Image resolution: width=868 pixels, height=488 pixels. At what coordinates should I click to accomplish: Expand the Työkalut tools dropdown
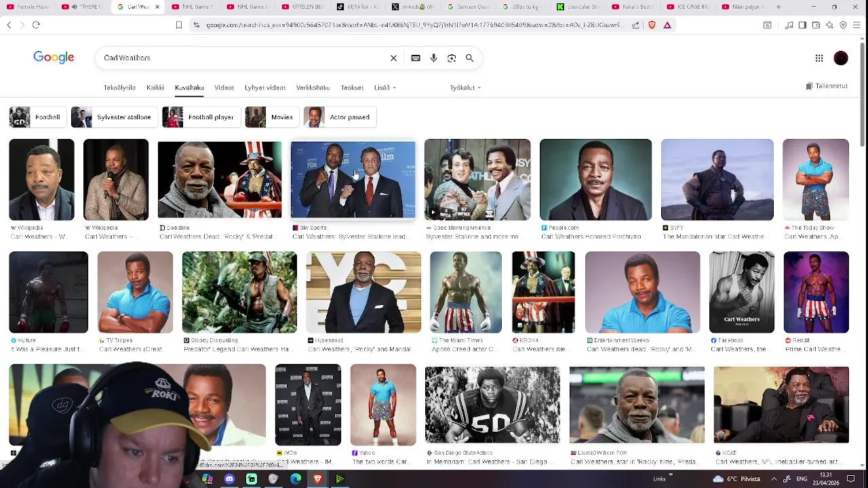pos(465,87)
